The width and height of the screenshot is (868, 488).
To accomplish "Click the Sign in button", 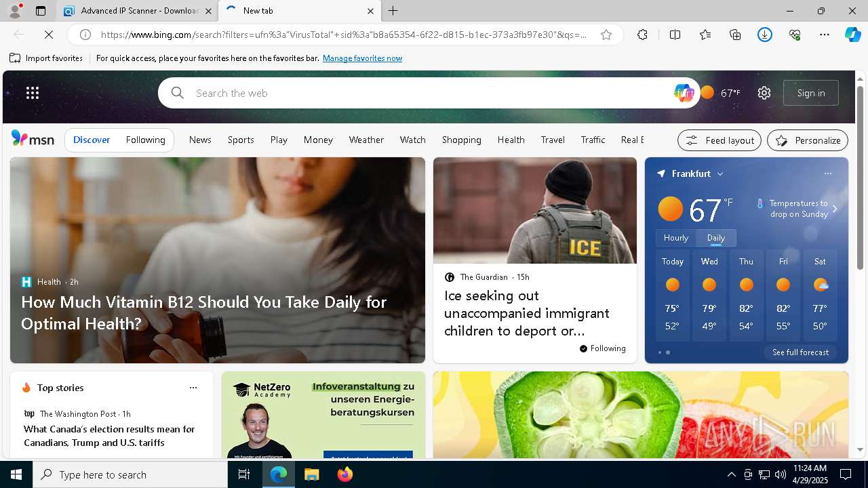I will click(811, 93).
